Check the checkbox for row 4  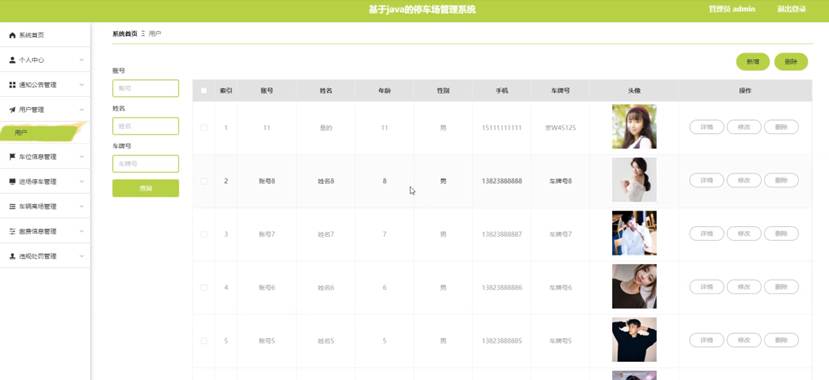(x=204, y=288)
